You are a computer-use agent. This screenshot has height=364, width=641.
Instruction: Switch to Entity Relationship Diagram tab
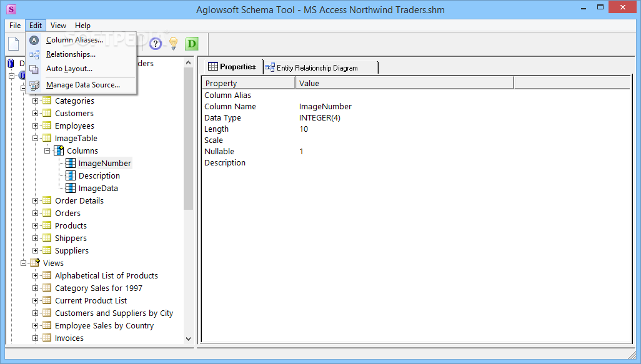[x=320, y=68]
